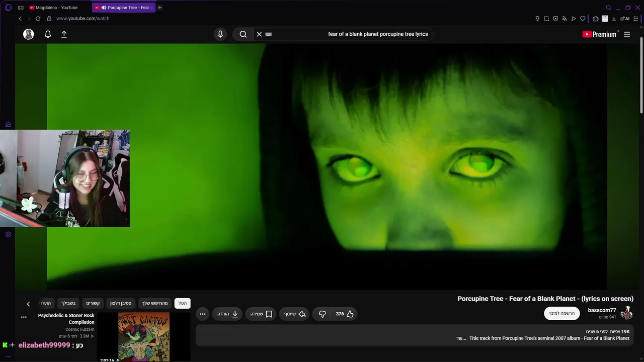644x362 pixels.
Task: Translate the page with the translate icon
Action: pyautogui.click(x=565, y=19)
